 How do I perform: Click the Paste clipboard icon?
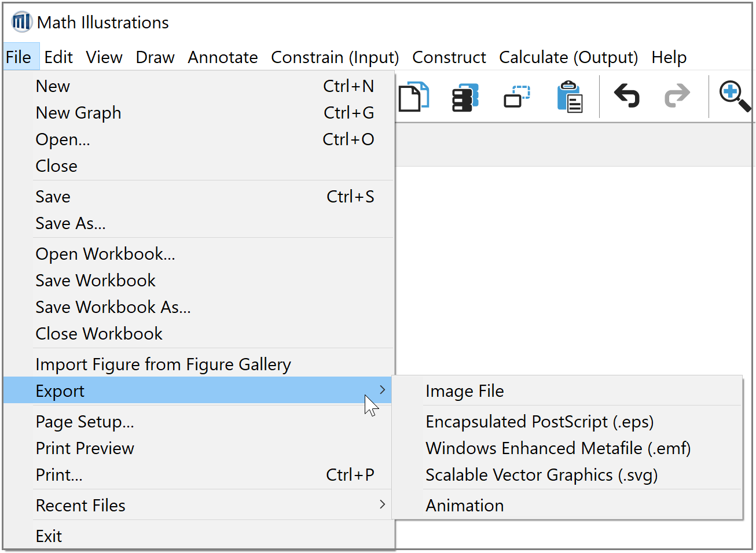[569, 97]
